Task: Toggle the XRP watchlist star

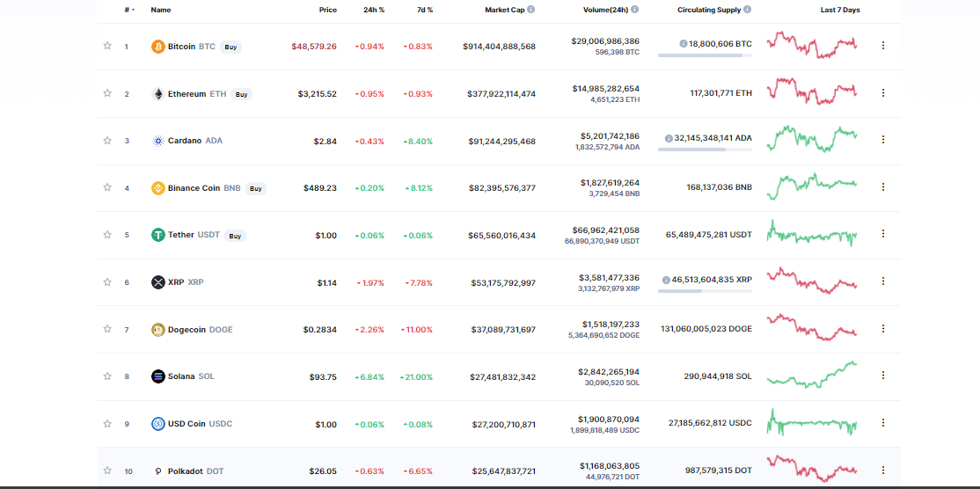Action: click(x=107, y=281)
